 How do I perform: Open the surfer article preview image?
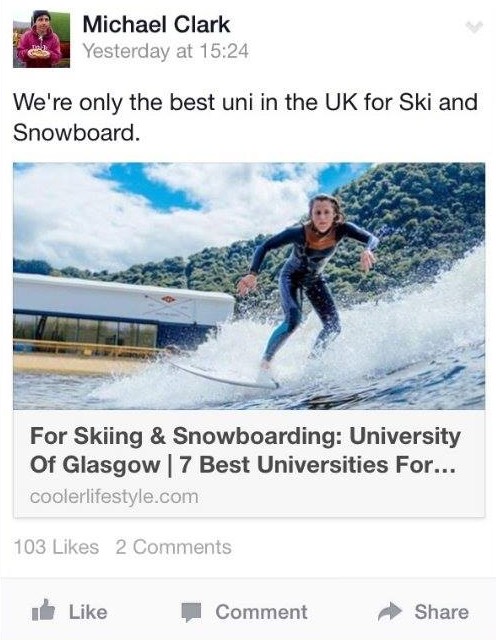point(249,286)
